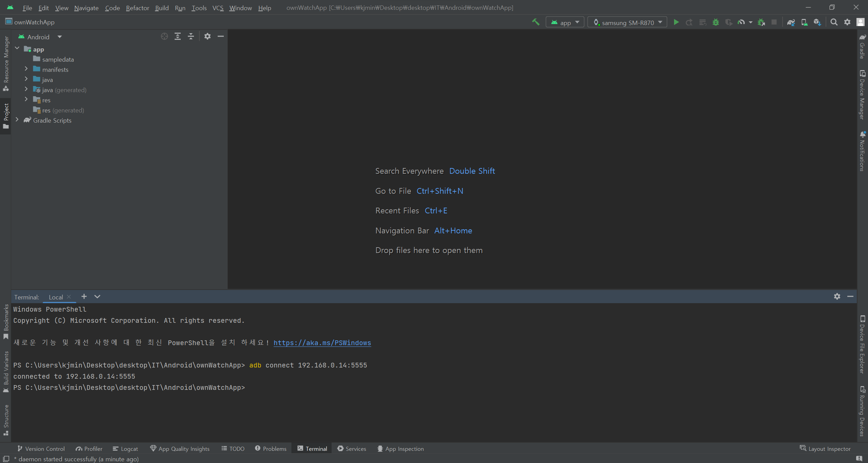Switch to the Logcat bottom tab
This screenshot has width=868, height=463.
pos(125,448)
